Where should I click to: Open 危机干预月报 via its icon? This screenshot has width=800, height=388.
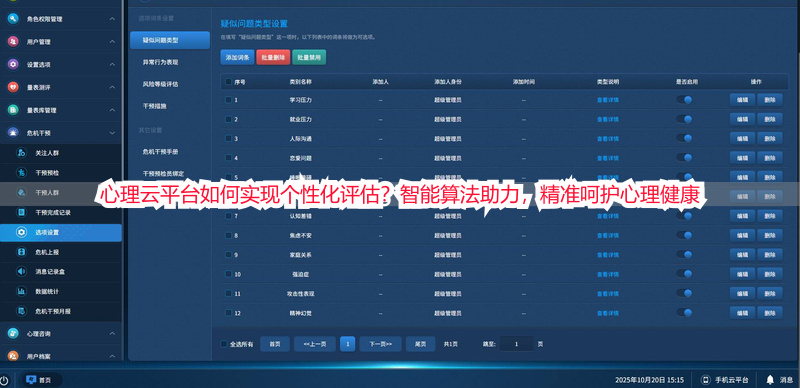pos(21,311)
